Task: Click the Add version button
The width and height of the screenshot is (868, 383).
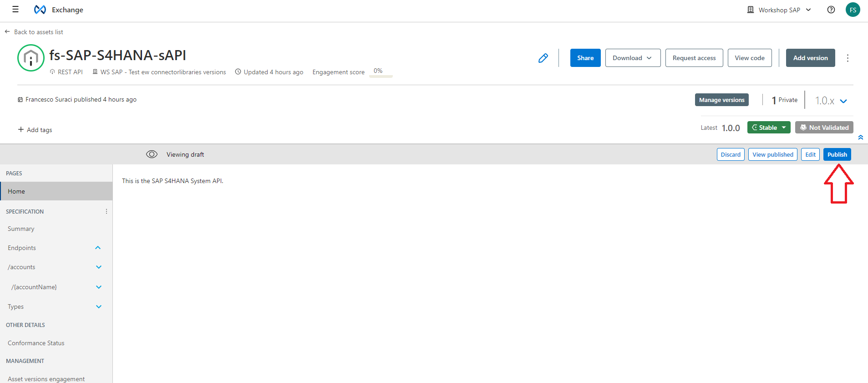Action: coord(810,58)
